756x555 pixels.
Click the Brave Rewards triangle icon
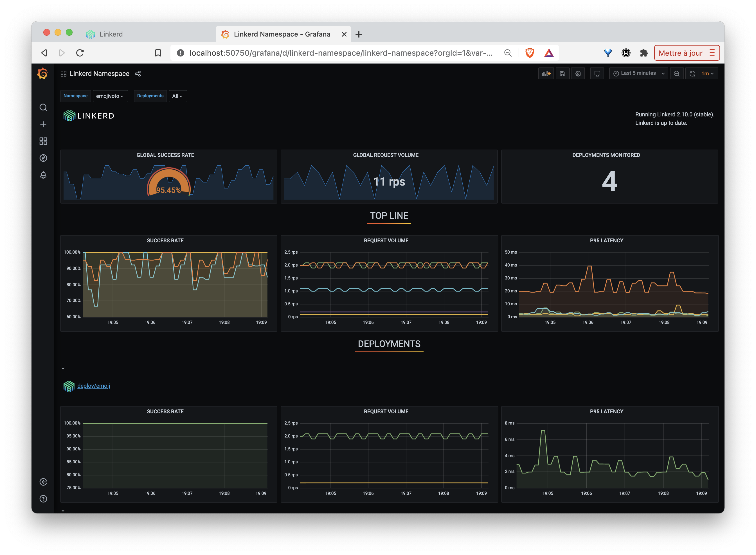549,53
